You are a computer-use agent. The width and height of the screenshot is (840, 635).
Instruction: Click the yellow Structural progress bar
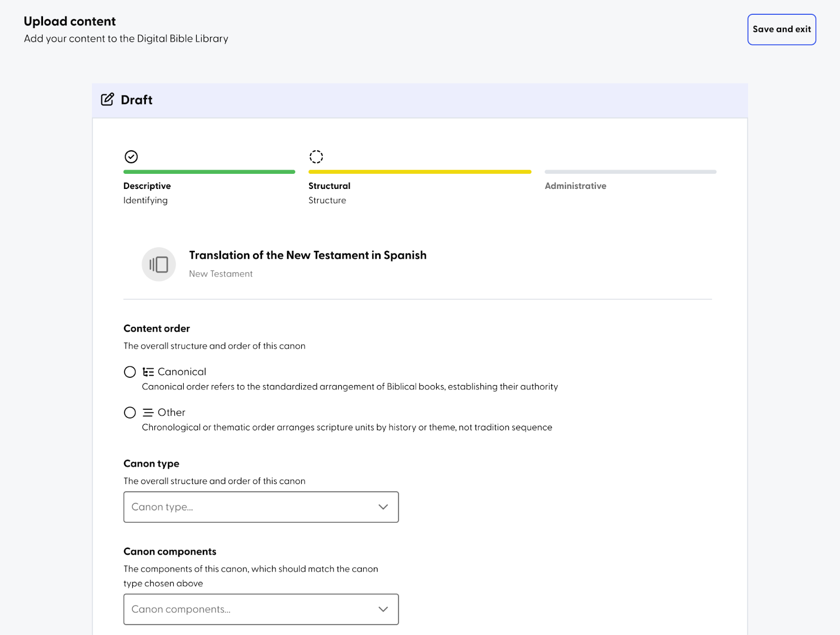coord(419,172)
